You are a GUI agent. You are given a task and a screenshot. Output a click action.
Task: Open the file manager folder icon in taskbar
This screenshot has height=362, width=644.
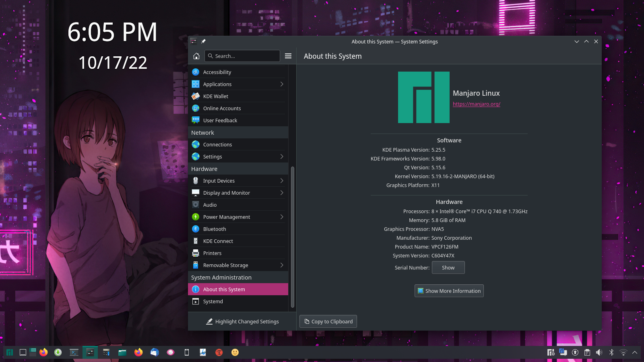pyautogui.click(x=122, y=352)
